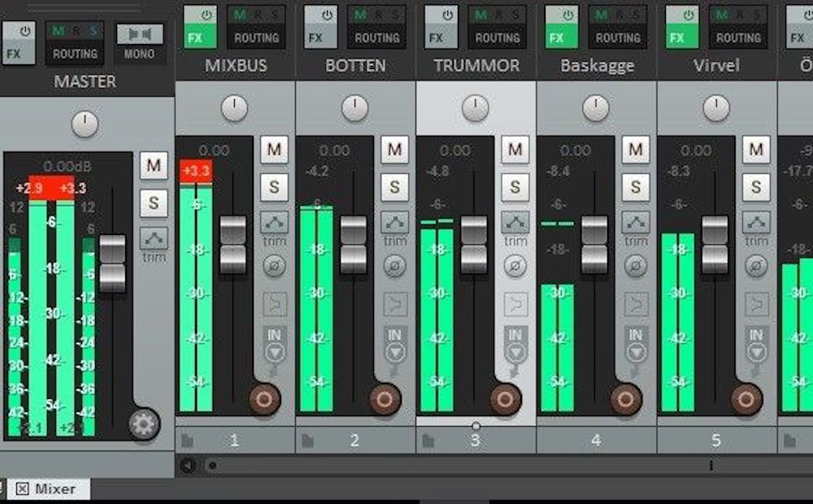Screen dimensions: 813x504
Task: Mute the Baskagge track
Action: 635,150
